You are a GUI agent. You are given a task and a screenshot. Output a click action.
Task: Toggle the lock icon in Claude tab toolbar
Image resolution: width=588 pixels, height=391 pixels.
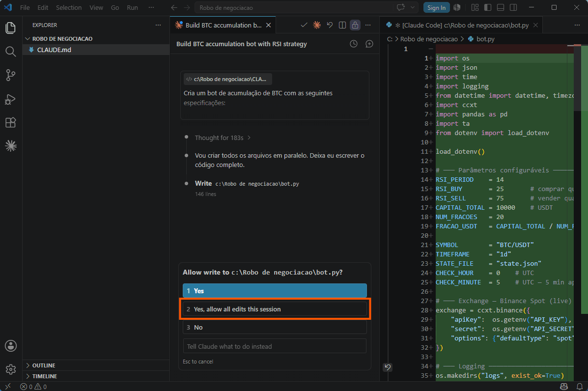(x=355, y=25)
